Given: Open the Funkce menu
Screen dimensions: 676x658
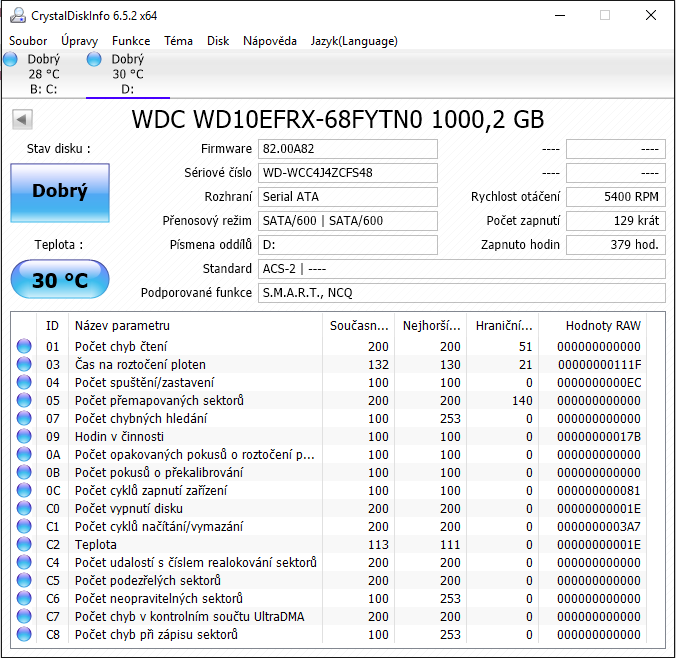Looking at the screenshot, I should click(131, 41).
